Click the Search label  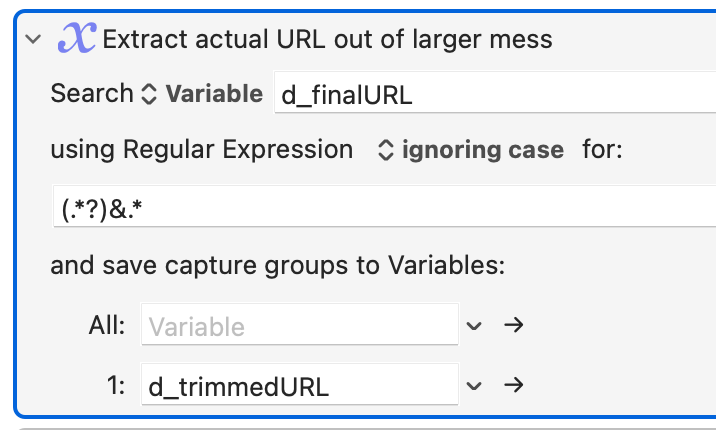92,93
